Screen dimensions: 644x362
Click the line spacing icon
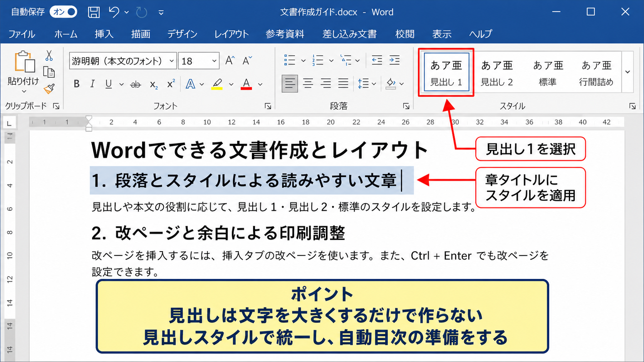coord(363,83)
